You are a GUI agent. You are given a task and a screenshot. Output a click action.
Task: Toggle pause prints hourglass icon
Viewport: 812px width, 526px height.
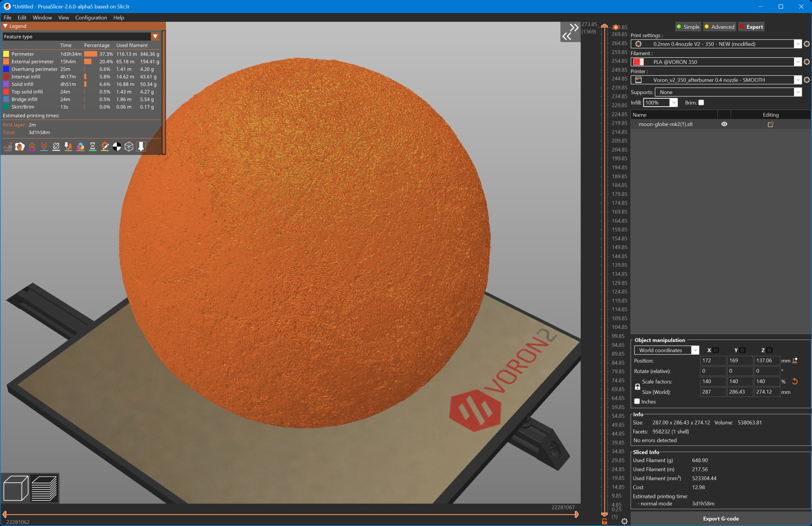[93, 147]
